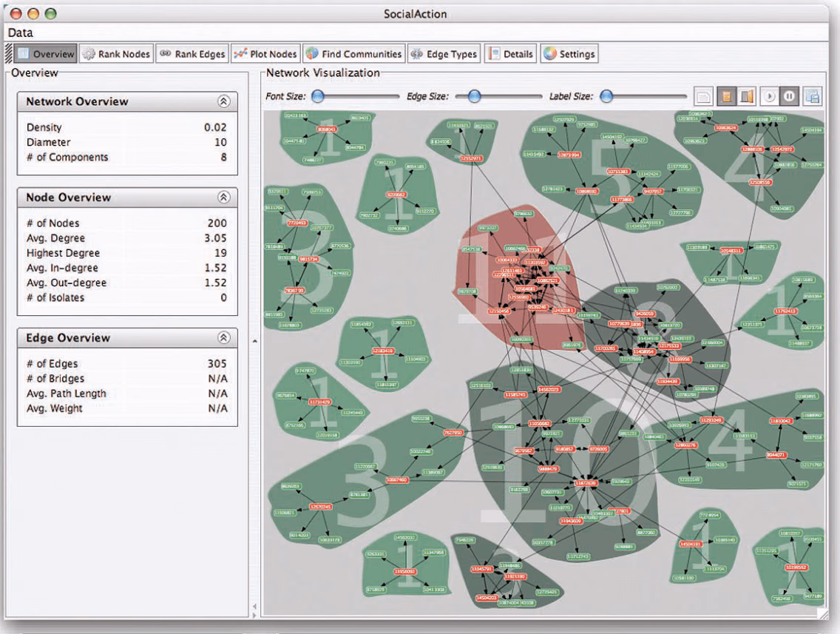Show the Details panel
Image resolution: width=840 pixels, height=634 pixels.
510,53
